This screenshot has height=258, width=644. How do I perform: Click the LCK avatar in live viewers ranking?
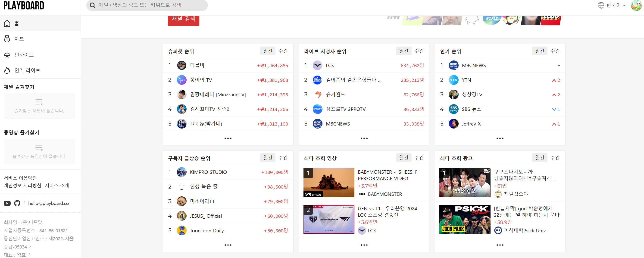pyautogui.click(x=318, y=66)
